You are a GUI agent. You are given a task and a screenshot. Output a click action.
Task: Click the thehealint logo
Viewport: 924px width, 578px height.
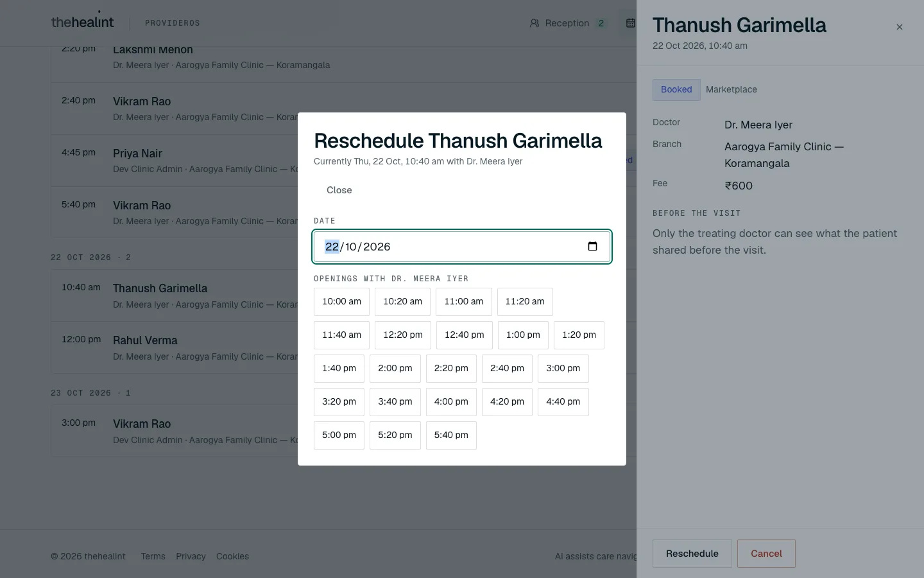(82, 22)
